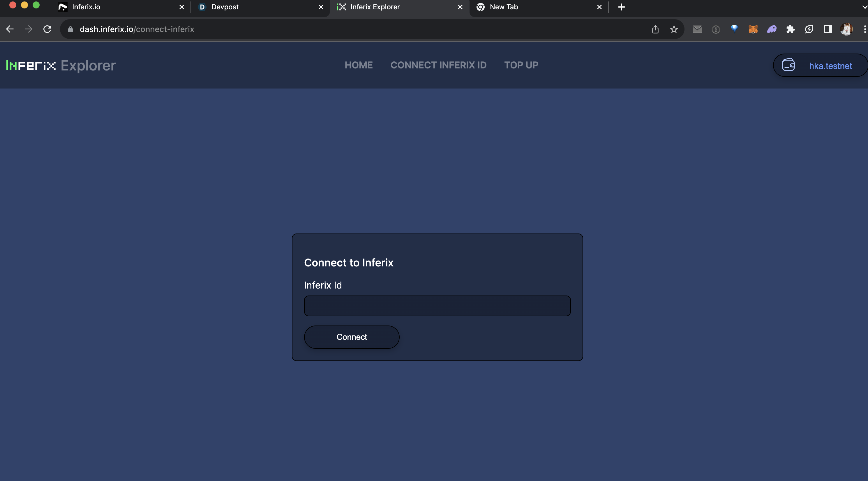Reload the page
The image size is (868, 481).
pos(47,29)
